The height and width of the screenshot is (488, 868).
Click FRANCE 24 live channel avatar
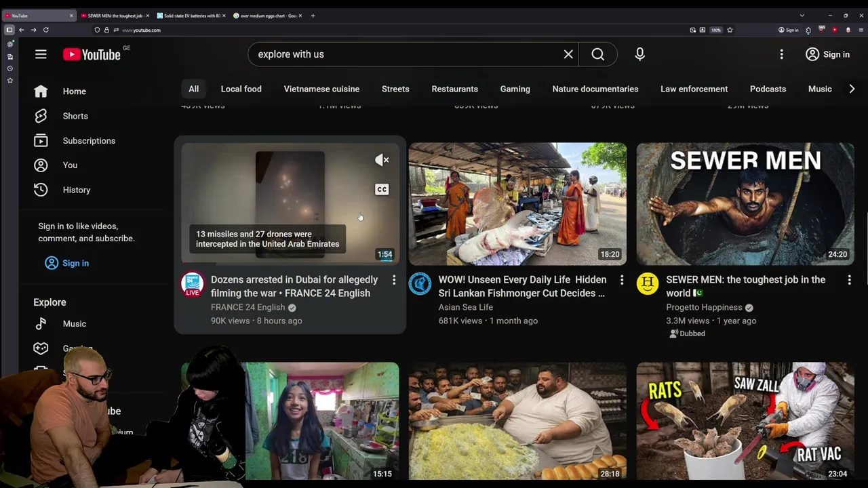(x=193, y=284)
